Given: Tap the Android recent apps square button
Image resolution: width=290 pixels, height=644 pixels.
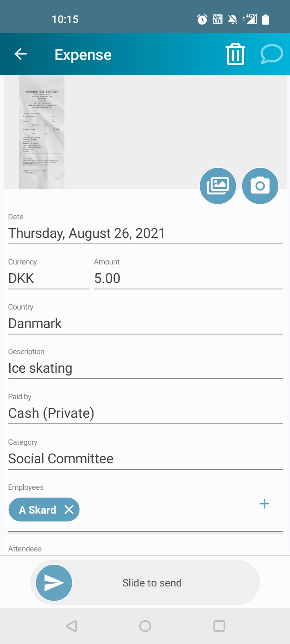Looking at the screenshot, I should (219, 626).
